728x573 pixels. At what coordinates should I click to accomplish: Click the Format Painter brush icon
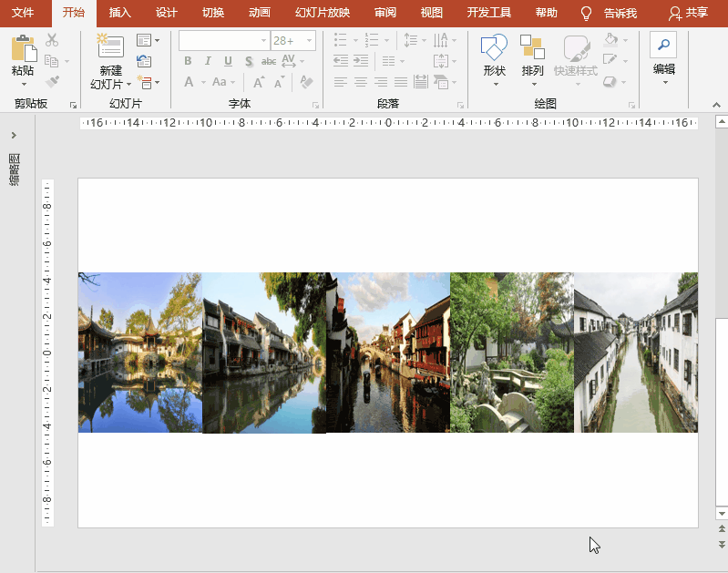pos(52,82)
